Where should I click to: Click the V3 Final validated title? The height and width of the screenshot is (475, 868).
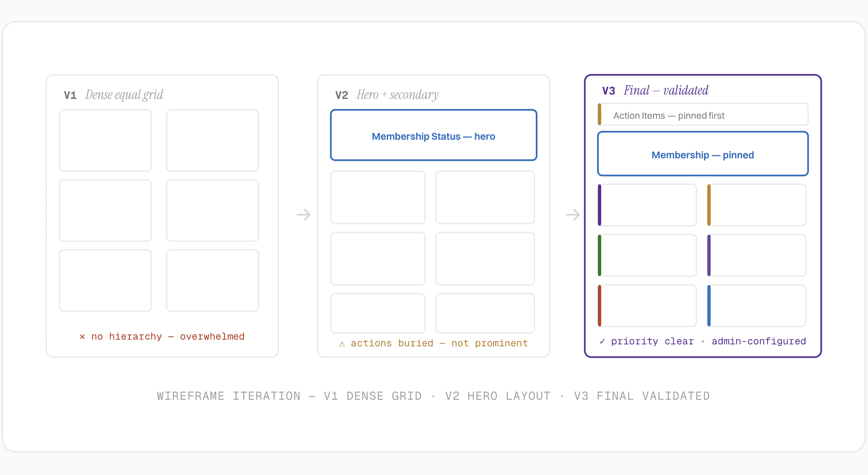coord(655,91)
